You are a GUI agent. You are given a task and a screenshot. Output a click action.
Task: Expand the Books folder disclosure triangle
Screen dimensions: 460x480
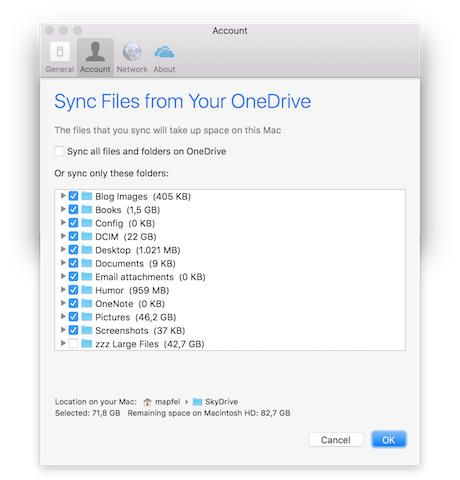pyautogui.click(x=63, y=209)
